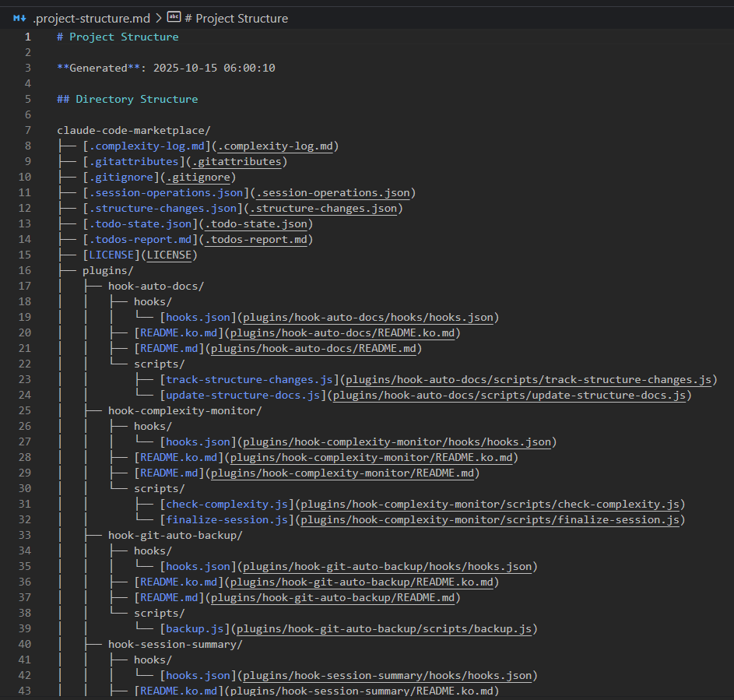Follow the .gitattributes link target
Image resolution: width=734 pixels, height=700 pixels.
237,161
